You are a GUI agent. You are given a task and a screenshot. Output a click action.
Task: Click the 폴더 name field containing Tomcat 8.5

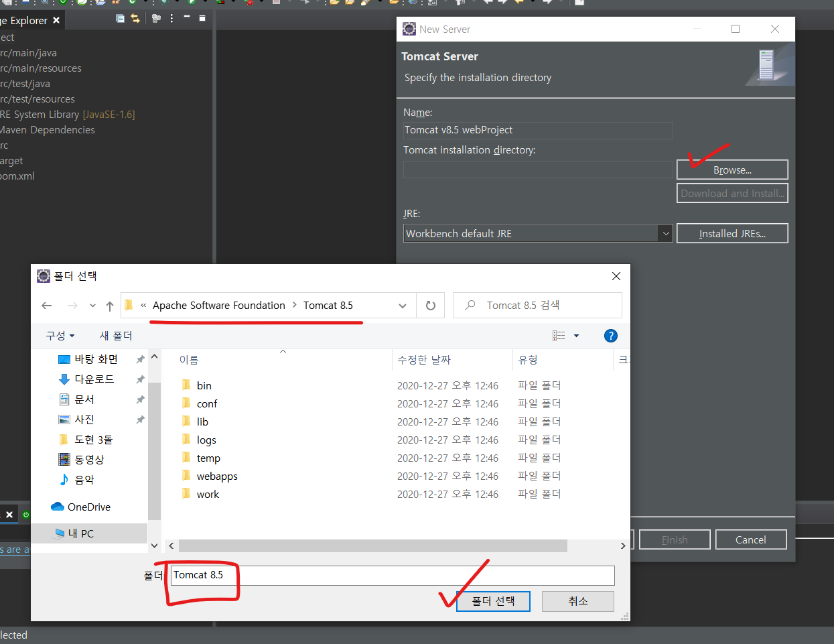[x=393, y=575]
